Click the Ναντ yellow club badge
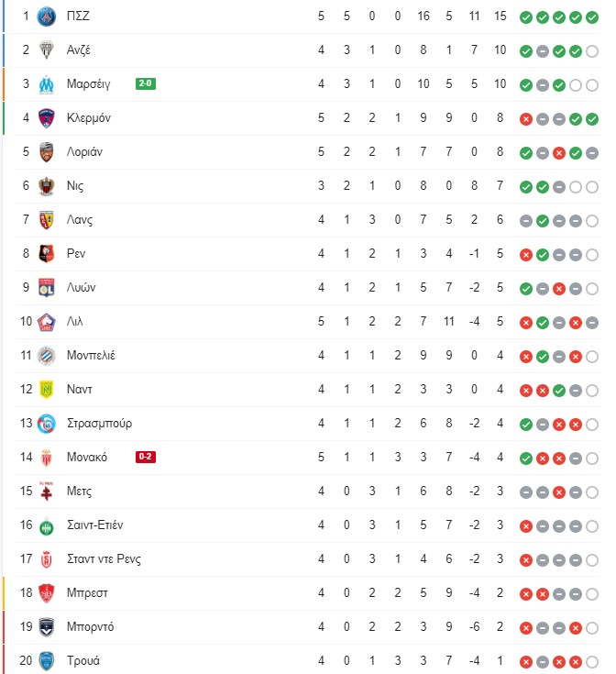616x674 pixels. point(47,390)
